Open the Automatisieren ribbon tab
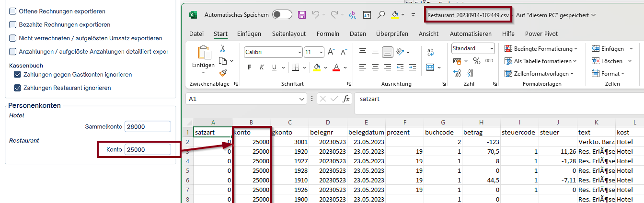 click(x=471, y=34)
